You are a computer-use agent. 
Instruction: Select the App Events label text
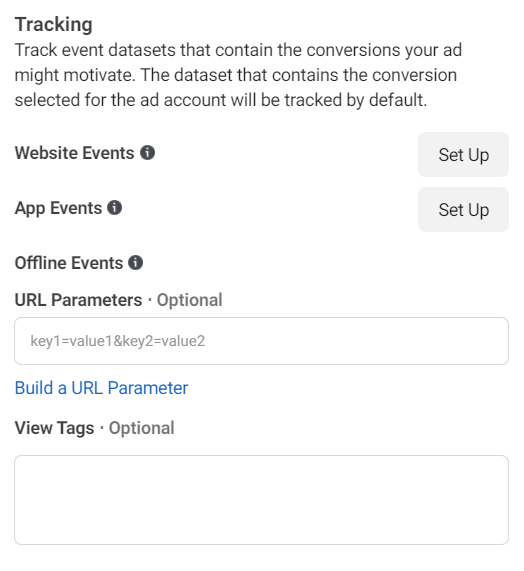[x=58, y=208]
